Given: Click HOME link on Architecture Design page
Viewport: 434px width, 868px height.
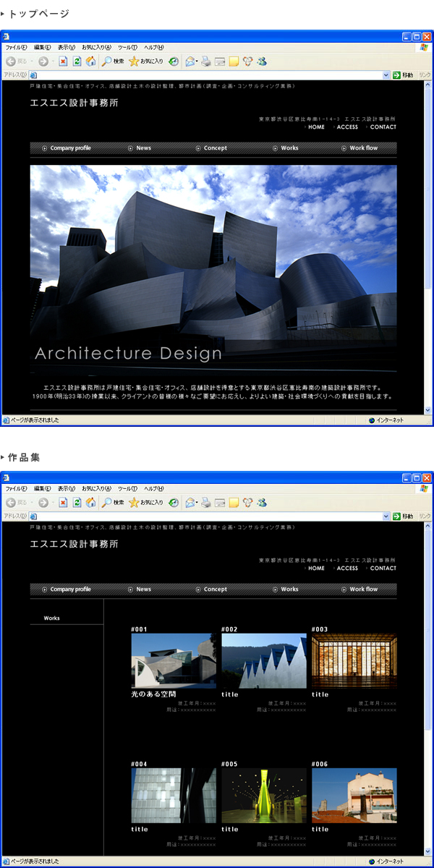Looking at the screenshot, I should click(x=316, y=127).
